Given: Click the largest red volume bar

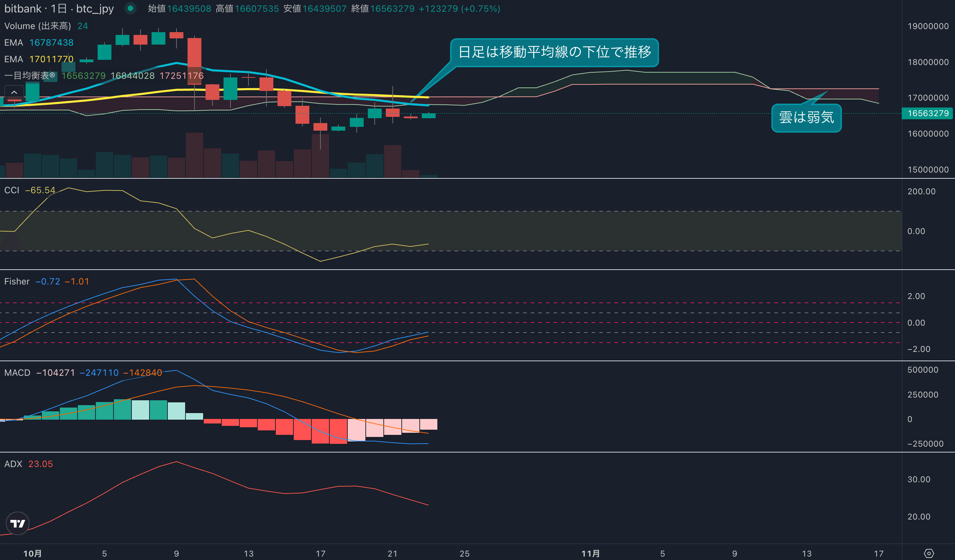Looking at the screenshot, I should 194,155.
